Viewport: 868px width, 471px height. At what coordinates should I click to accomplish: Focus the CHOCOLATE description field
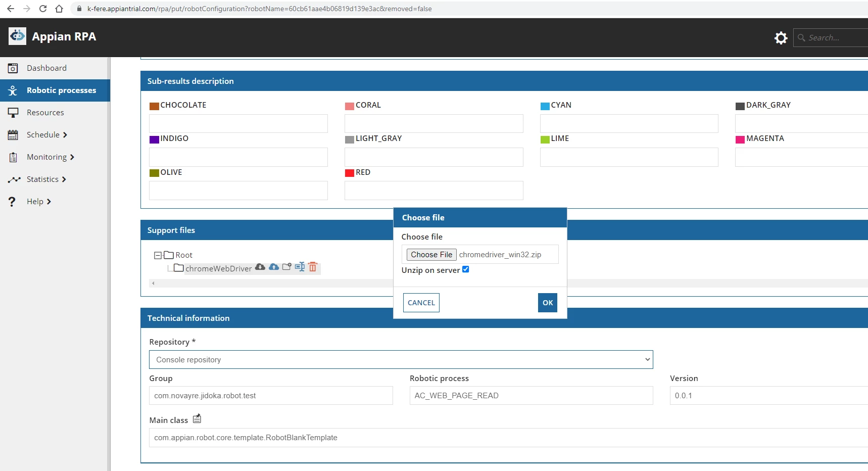click(x=238, y=123)
